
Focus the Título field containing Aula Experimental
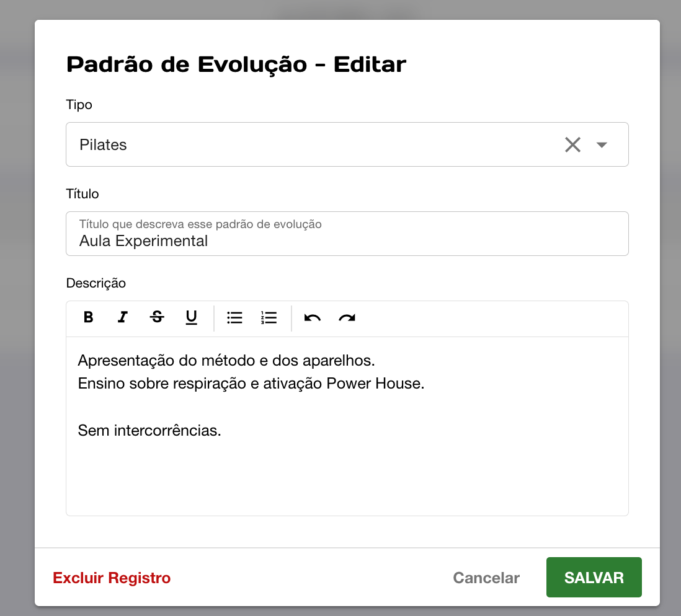(x=347, y=240)
